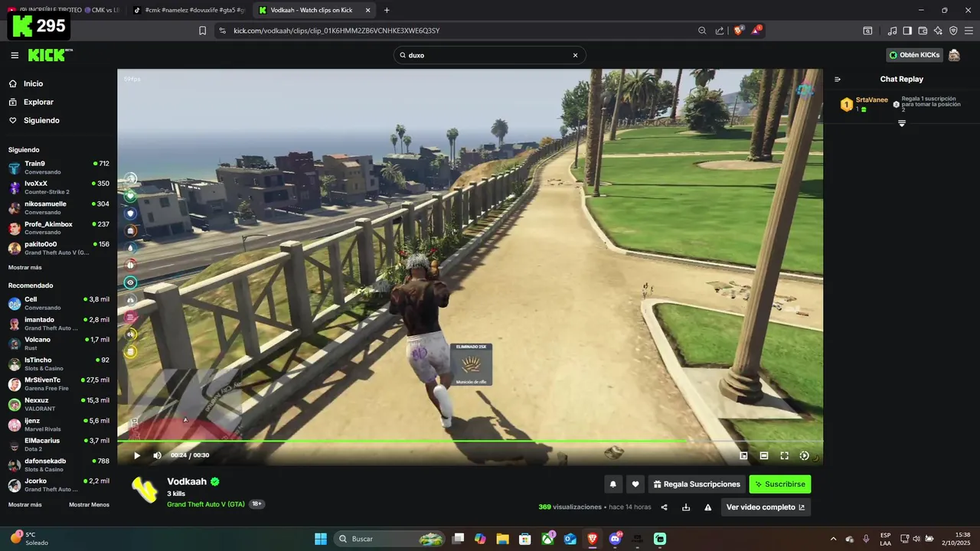Toggle notifications with the bell button

point(612,484)
